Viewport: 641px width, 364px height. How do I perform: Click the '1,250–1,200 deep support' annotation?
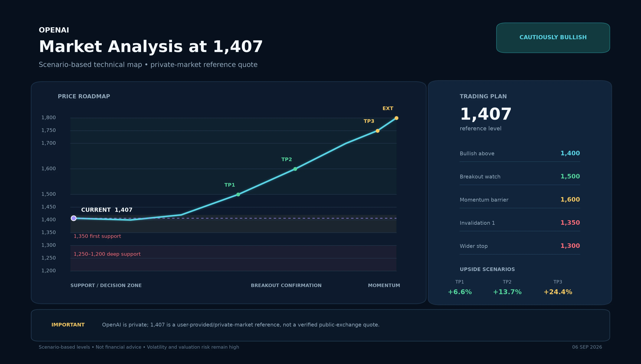tap(107, 254)
